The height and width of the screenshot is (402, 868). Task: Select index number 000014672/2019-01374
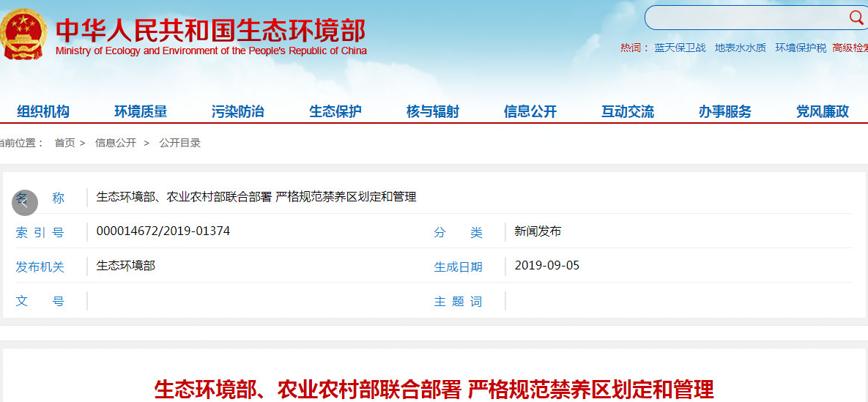pos(163,231)
